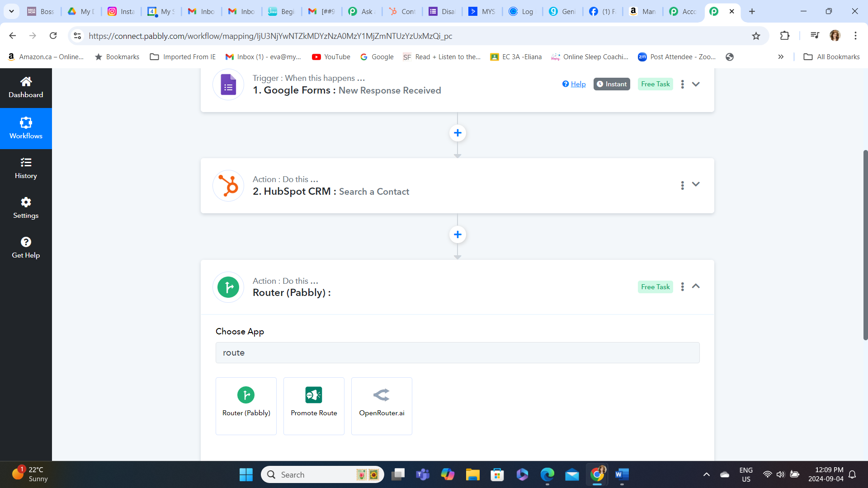Open the Post Attendee Zoom bookmark

[x=676, y=56]
